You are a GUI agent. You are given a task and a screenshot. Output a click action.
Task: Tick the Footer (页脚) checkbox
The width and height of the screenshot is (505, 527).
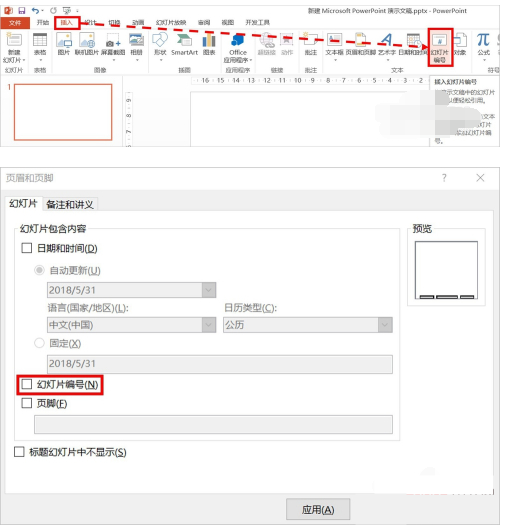click(x=27, y=403)
